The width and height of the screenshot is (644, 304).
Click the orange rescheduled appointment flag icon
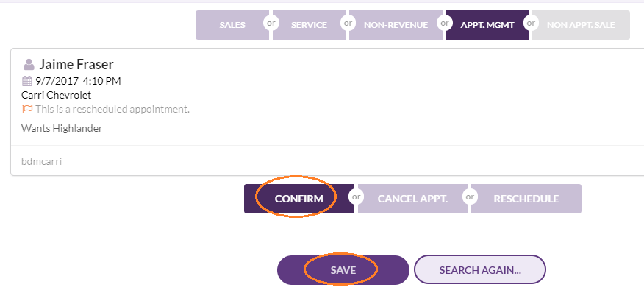27,110
